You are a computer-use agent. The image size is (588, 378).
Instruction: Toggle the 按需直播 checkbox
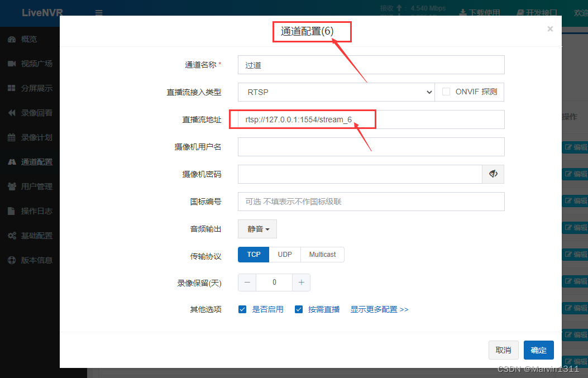coord(299,309)
